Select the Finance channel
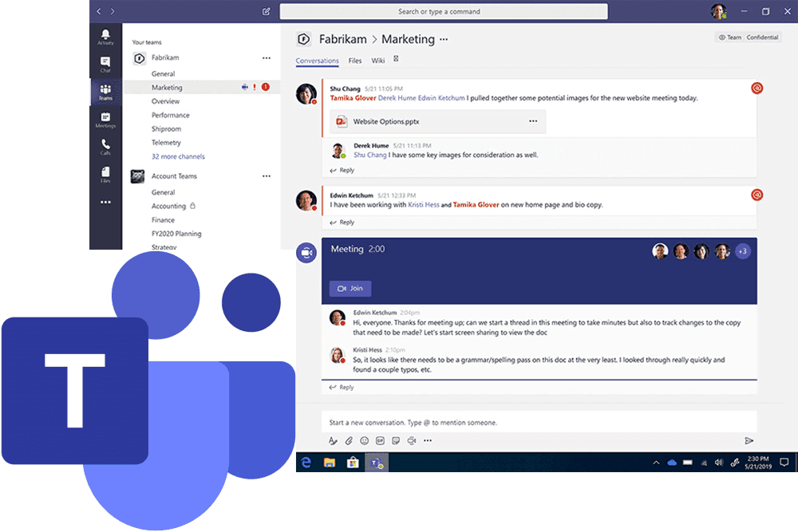Image resolution: width=798 pixels, height=532 pixels. tap(163, 219)
